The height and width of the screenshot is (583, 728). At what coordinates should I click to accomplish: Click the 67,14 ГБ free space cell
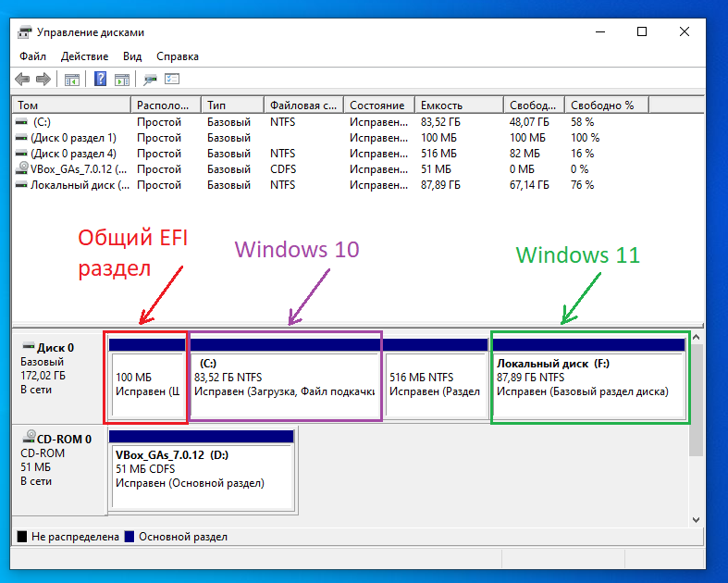tap(529, 185)
